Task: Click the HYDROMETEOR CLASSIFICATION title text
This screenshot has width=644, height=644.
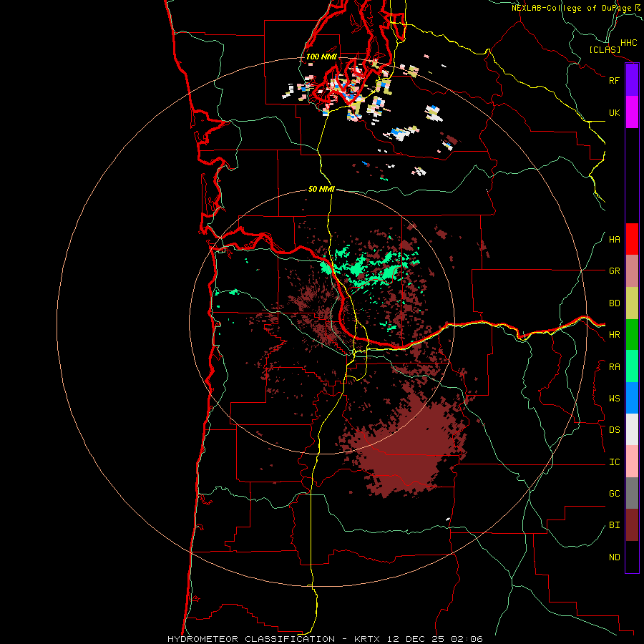Action: 251,639
